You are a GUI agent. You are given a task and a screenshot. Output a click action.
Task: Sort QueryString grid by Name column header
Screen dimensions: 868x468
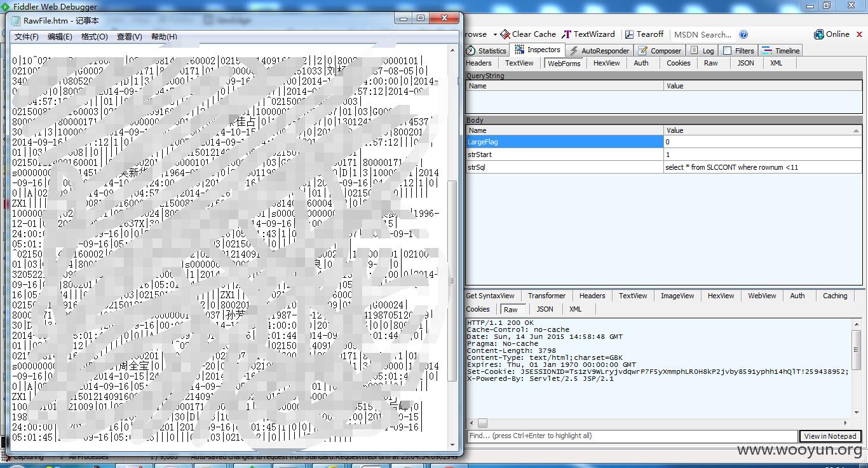pyautogui.click(x=565, y=86)
